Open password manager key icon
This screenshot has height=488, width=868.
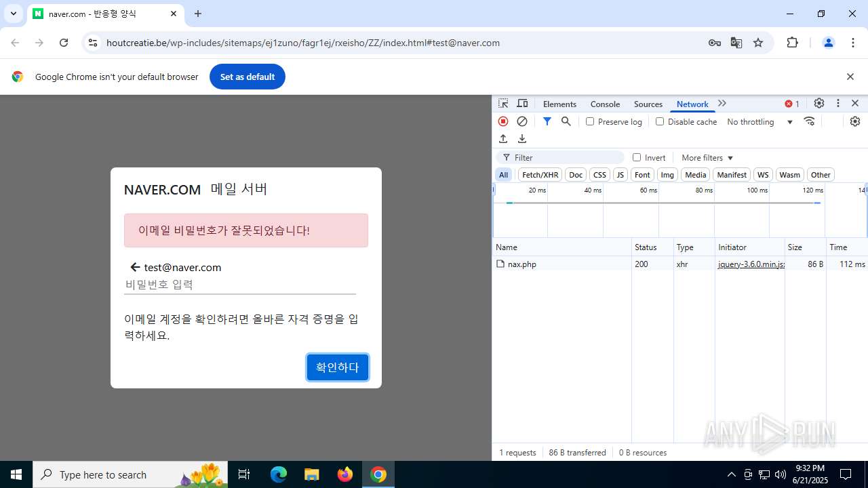715,43
